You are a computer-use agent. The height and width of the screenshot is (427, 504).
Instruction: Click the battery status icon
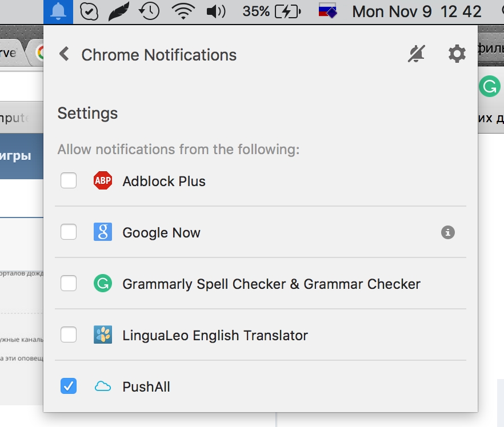[288, 12]
